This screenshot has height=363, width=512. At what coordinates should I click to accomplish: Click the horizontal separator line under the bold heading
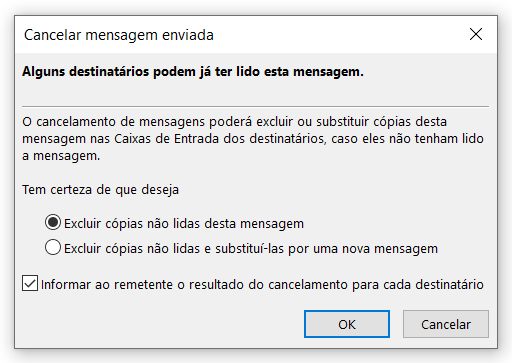[x=255, y=107]
